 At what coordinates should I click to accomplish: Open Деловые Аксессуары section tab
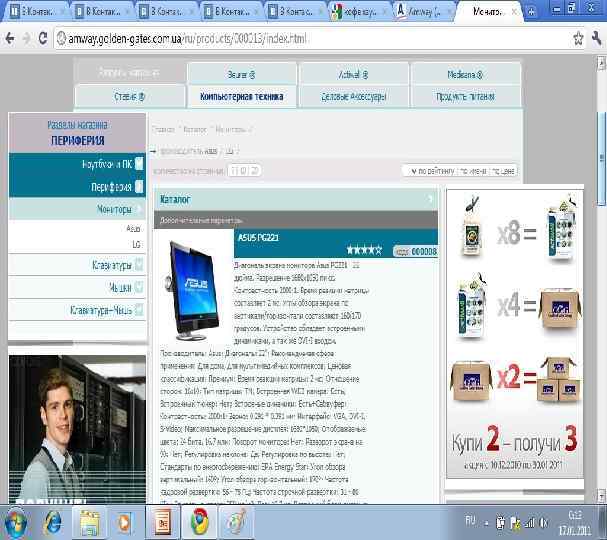(353, 96)
